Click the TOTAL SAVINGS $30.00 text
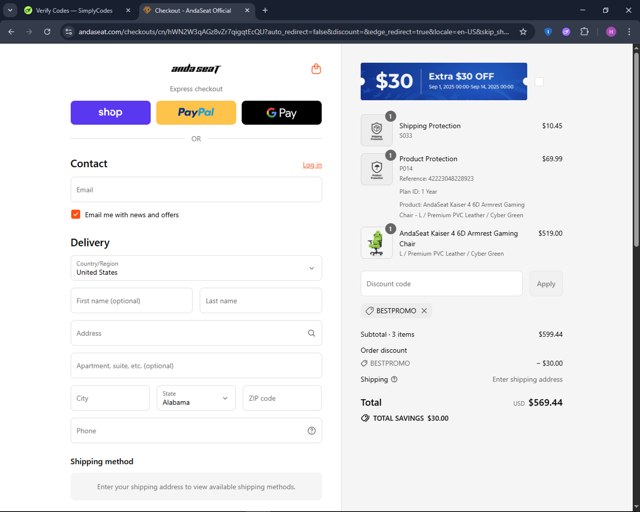Image resolution: width=640 pixels, height=512 pixels. point(411,418)
